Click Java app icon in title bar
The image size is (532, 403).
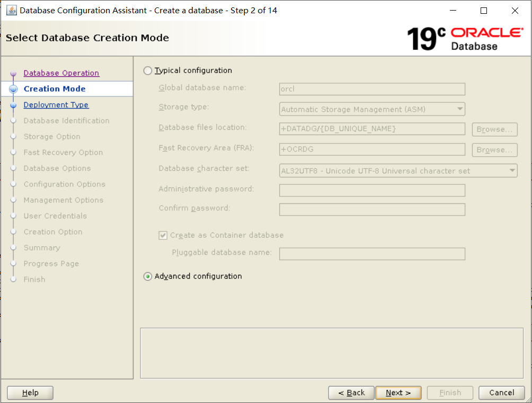(12, 11)
